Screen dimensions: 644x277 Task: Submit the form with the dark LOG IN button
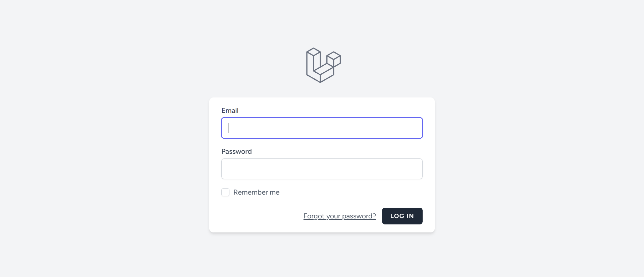[x=402, y=216]
